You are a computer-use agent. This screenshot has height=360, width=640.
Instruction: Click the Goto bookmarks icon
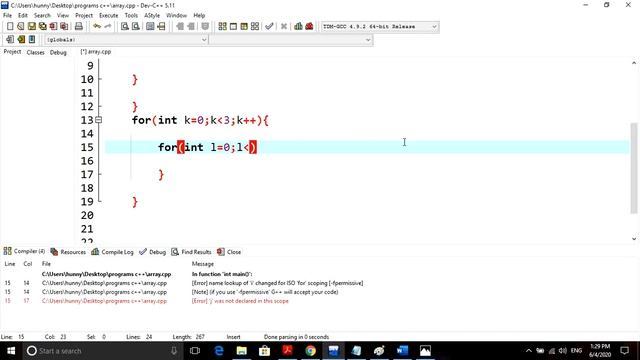click(31, 39)
